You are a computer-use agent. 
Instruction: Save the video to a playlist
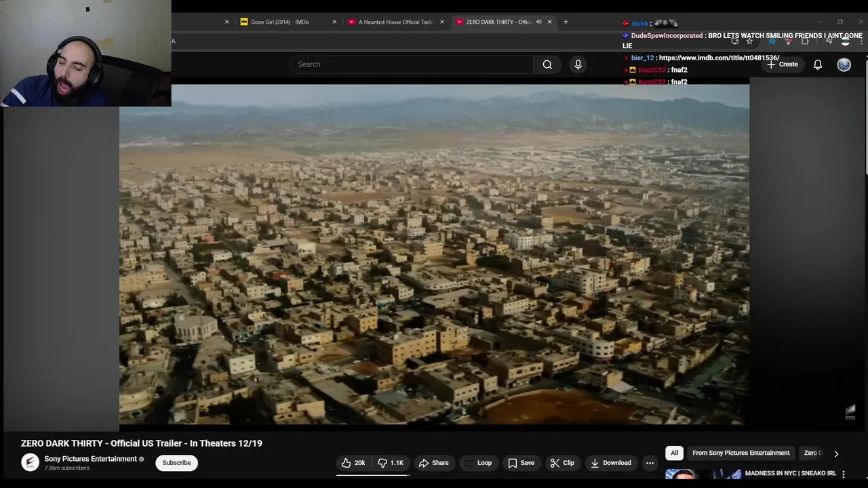click(x=521, y=463)
